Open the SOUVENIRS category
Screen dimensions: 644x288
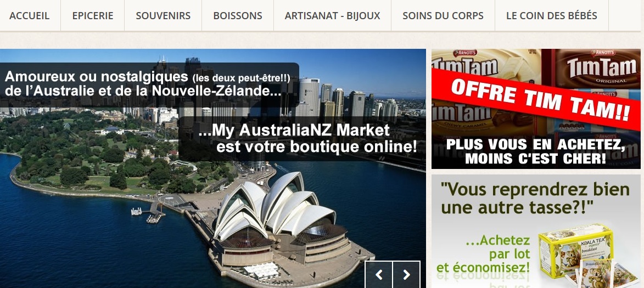[163, 15]
